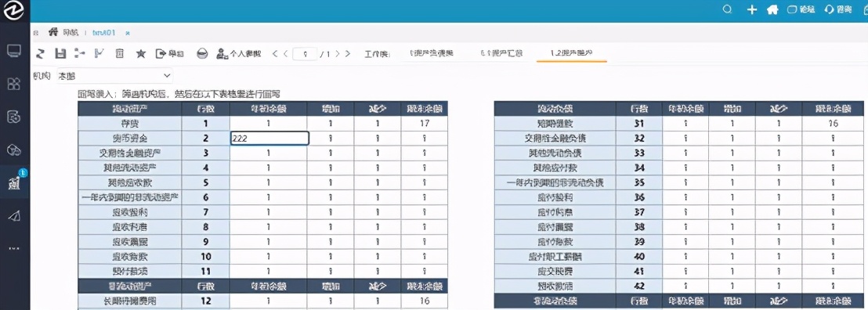Open the four-squares apps icon in sidebar
The height and width of the screenshot is (310, 868).
tap(14, 84)
